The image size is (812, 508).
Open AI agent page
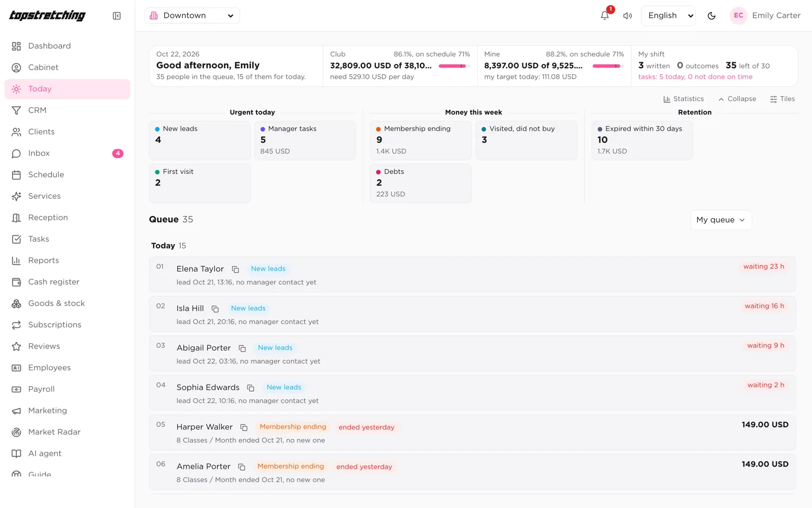tap(67, 454)
